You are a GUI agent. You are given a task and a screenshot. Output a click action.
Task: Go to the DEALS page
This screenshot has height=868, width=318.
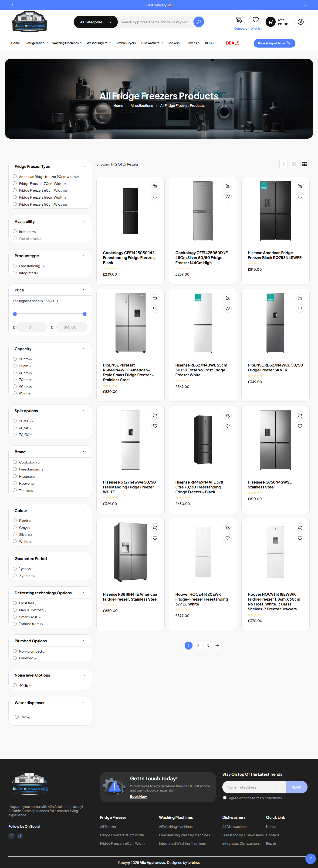click(x=233, y=43)
